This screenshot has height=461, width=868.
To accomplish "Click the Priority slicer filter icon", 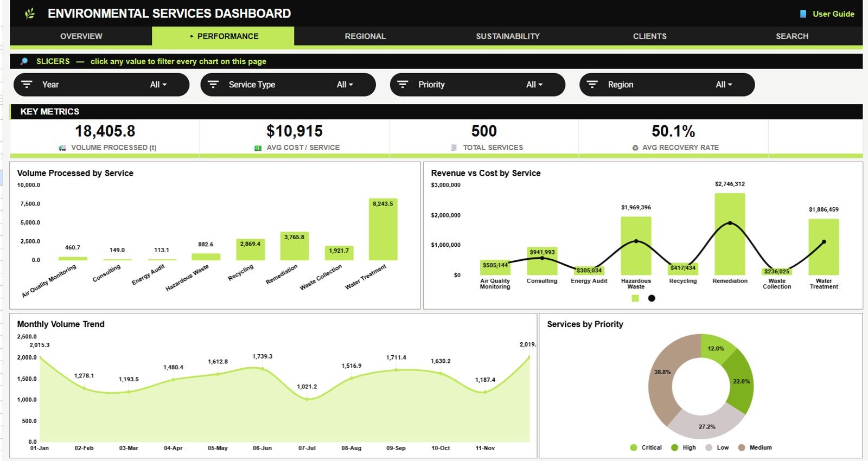I will click(403, 85).
